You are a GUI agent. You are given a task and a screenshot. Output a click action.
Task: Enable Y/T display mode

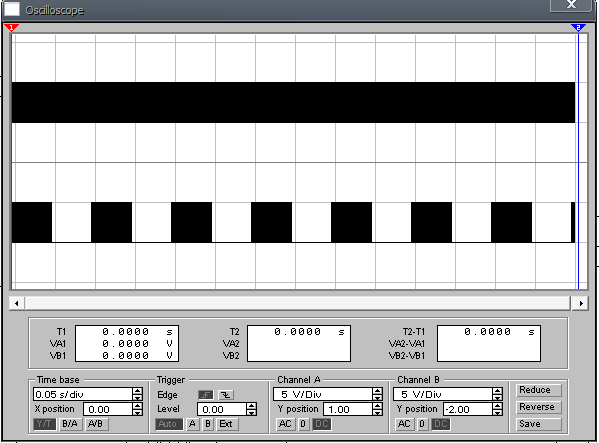point(44,424)
